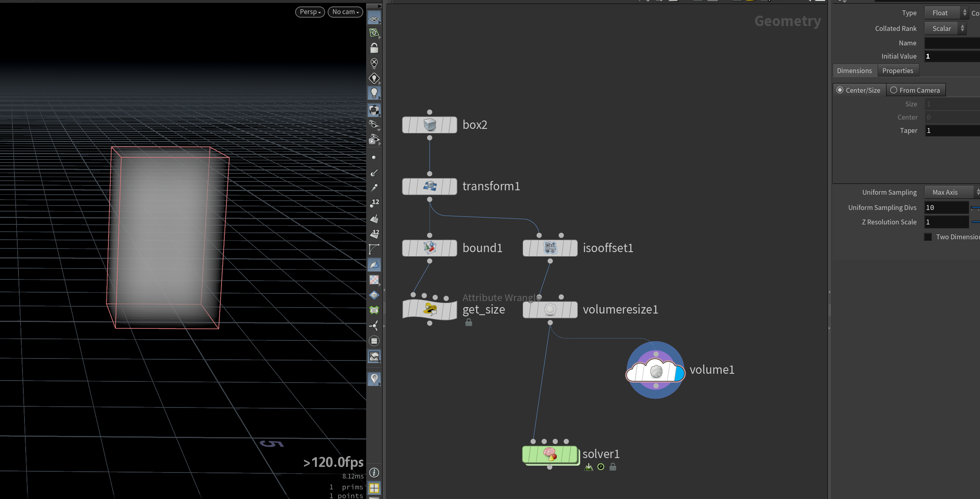The width and height of the screenshot is (980, 499).
Task: Click the Uniform Sampling Divs field
Action: click(x=946, y=208)
